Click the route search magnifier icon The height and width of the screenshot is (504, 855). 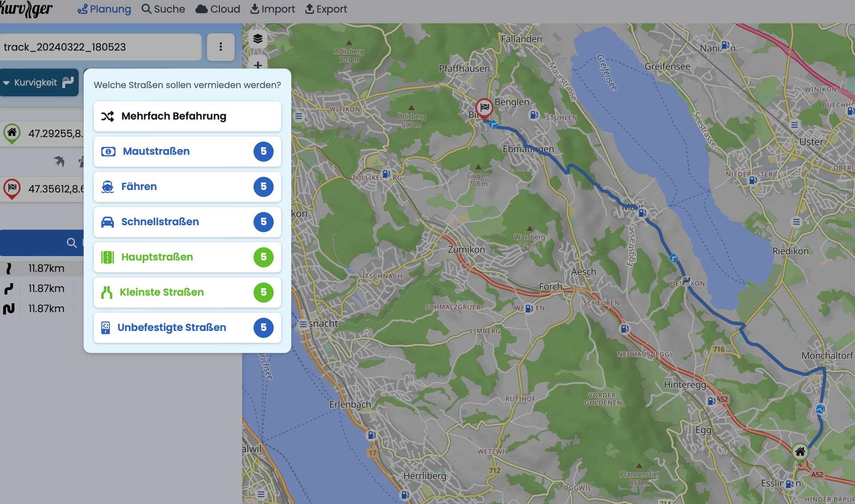72,243
